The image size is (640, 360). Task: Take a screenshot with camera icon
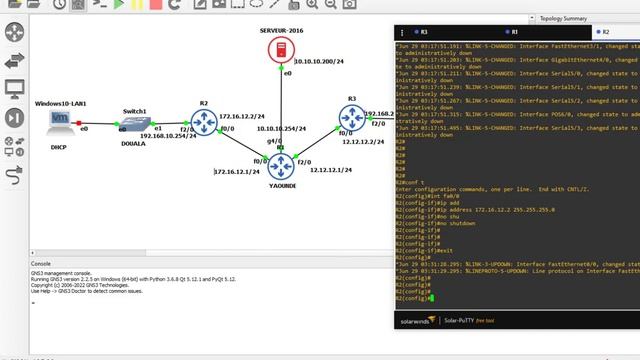coord(349,4)
